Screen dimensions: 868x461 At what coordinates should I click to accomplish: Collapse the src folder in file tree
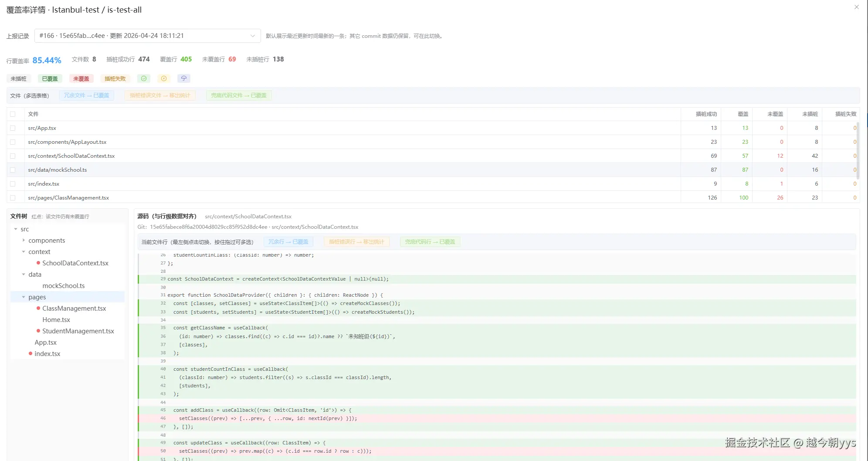tap(16, 229)
